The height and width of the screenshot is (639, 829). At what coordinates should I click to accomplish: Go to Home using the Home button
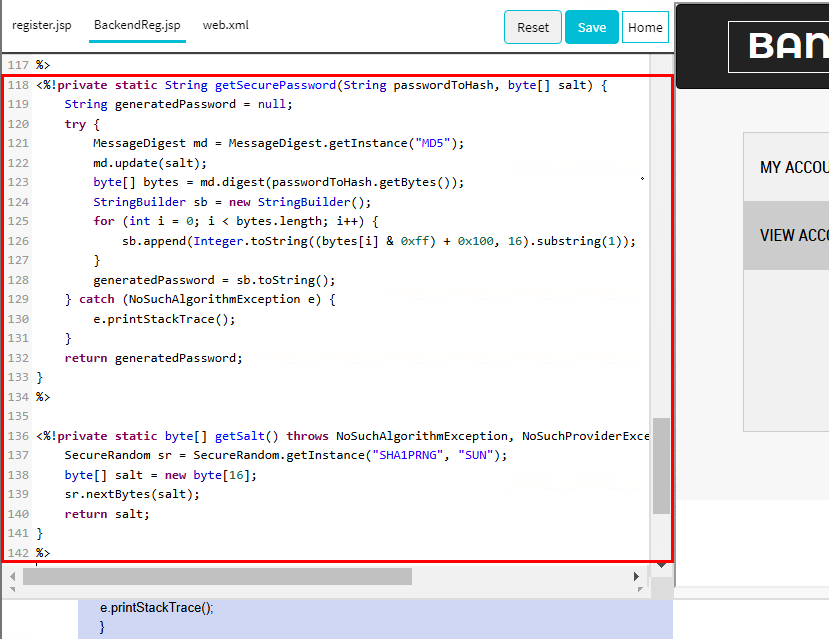645,27
